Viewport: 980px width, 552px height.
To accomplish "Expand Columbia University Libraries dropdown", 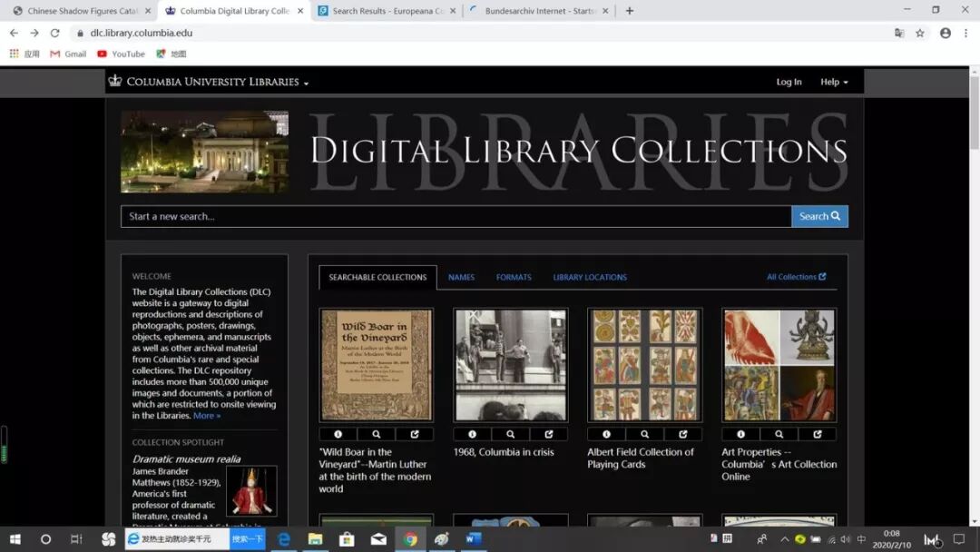I will click(218, 82).
